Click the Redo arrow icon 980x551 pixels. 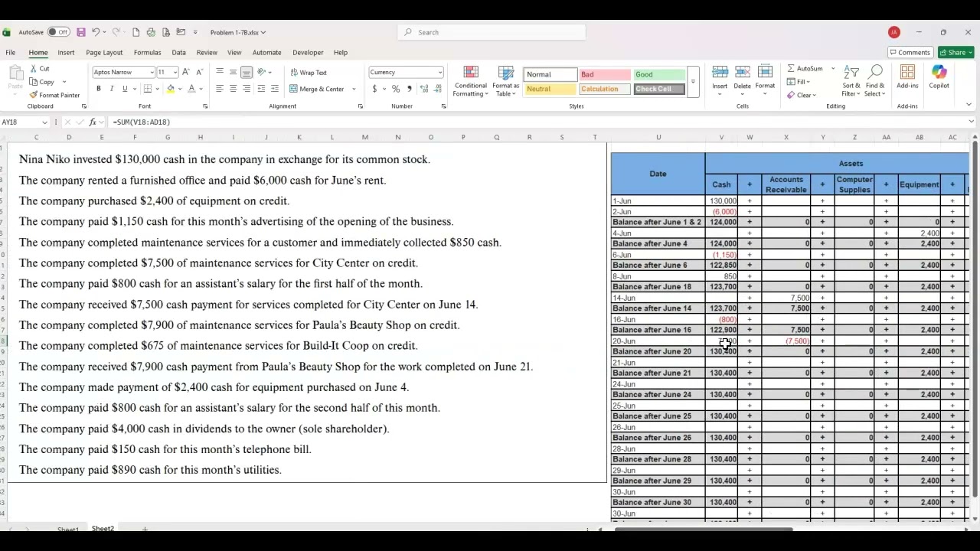pos(116,32)
